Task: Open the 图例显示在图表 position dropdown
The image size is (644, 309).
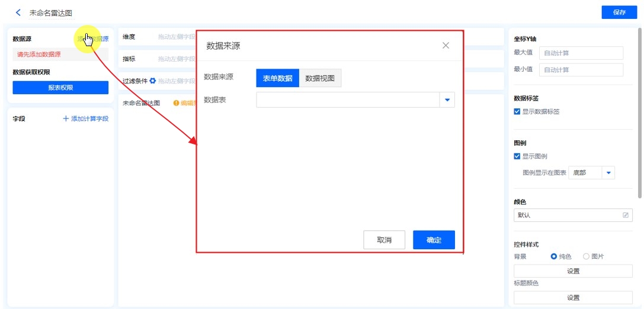Action: [608, 173]
